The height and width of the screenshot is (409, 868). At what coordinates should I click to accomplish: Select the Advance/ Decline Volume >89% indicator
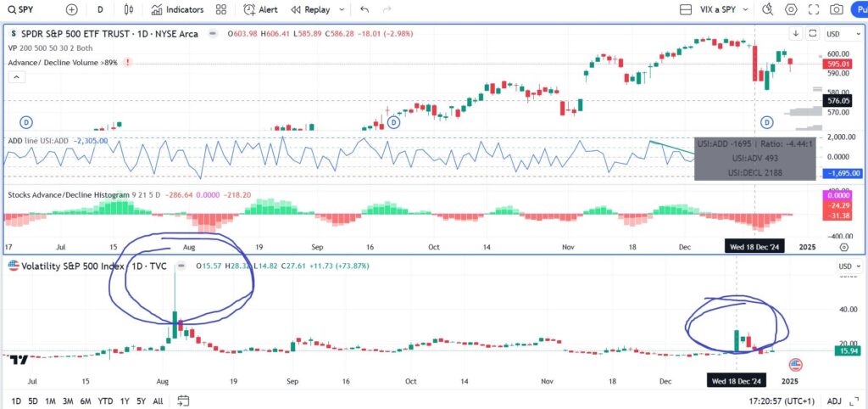(63, 63)
